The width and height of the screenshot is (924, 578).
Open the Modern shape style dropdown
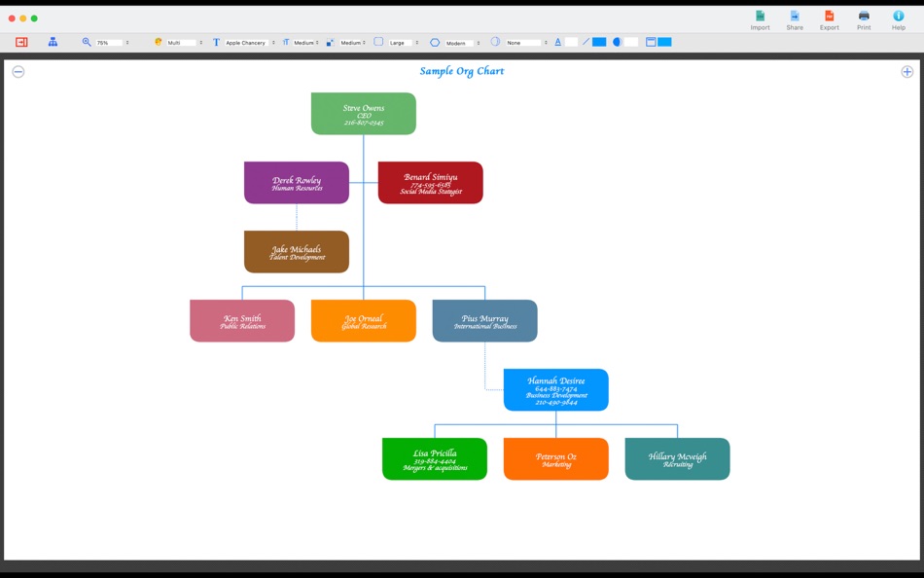tap(462, 43)
